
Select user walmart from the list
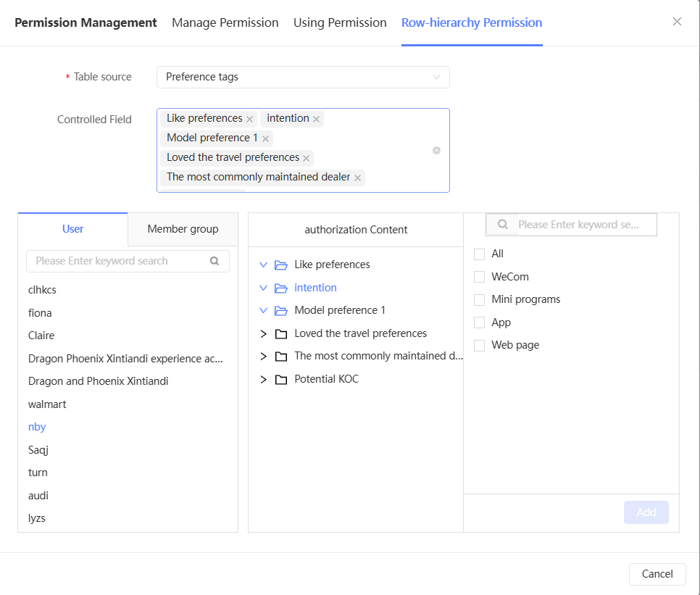[47, 404]
